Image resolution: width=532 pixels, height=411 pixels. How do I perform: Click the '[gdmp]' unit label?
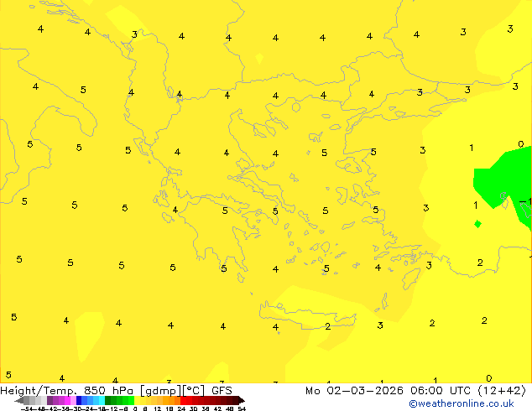pyautogui.click(x=161, y=391)
